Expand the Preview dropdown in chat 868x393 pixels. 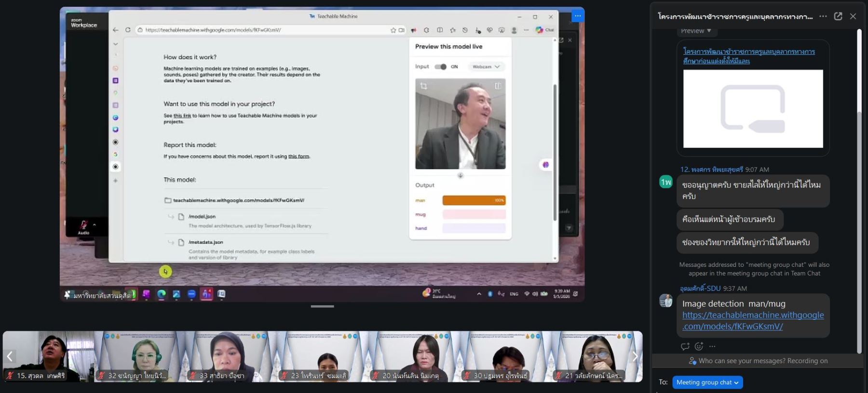tap(696, 31)
